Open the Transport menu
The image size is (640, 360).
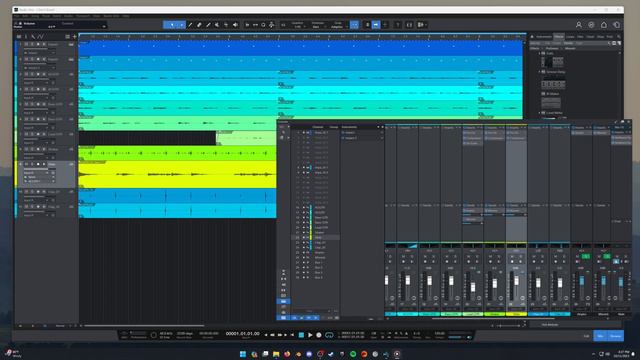[83, 16]
